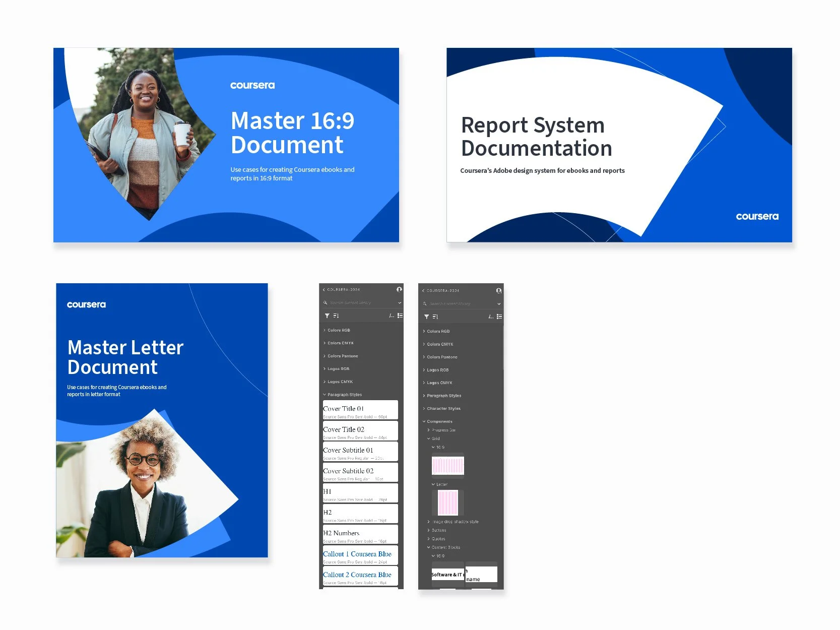Click the text style icon in right library panel
Screen dimensions: 840x630
491,317
